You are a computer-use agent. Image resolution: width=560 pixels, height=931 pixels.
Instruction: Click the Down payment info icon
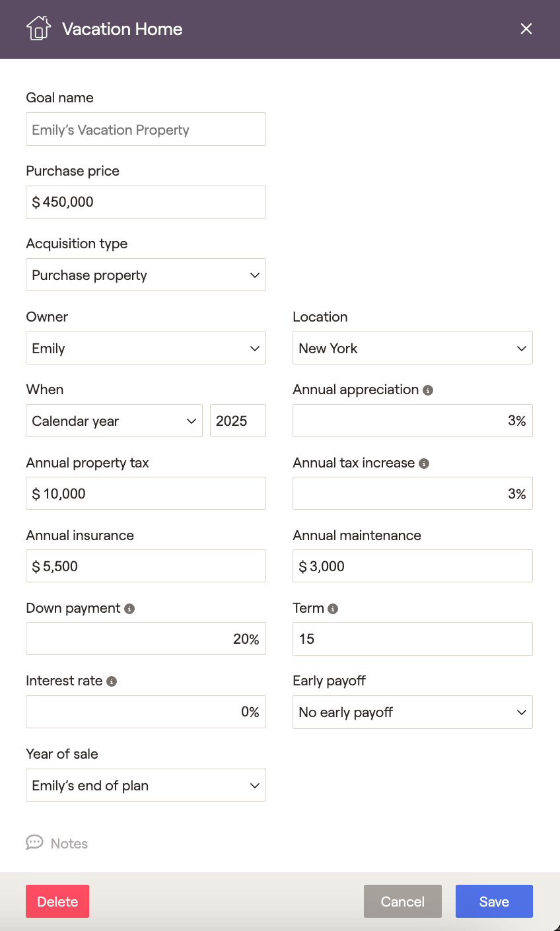coord(129,609)
